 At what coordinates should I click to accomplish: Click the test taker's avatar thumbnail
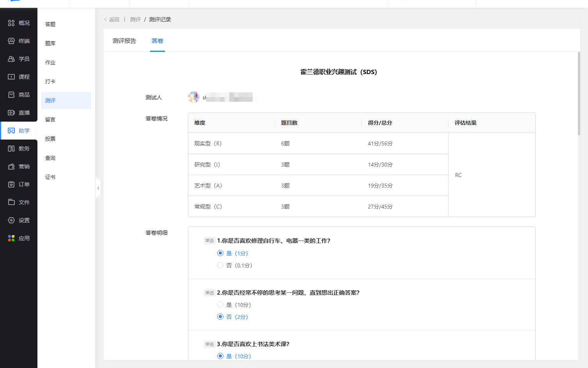194,97
